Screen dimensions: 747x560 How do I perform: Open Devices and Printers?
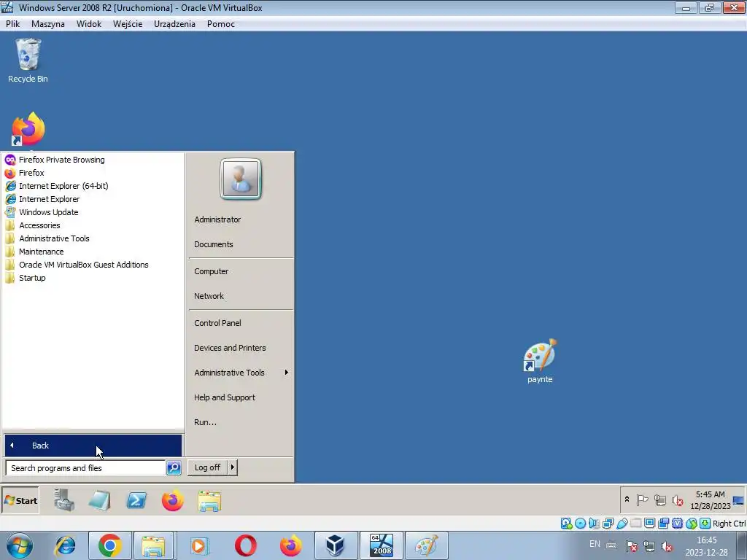(x=230, y=348)
